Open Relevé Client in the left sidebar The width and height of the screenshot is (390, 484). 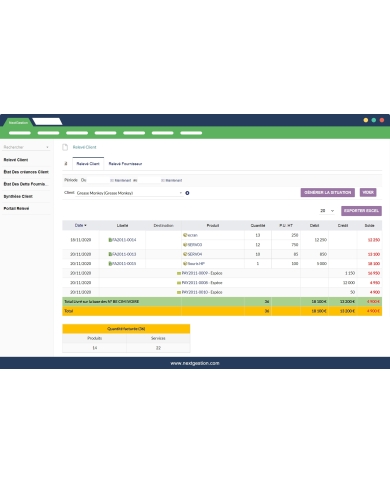click(16, 160)
